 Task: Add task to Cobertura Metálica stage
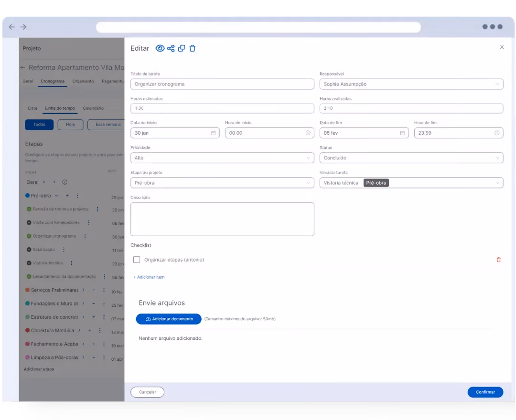[89, 330]
